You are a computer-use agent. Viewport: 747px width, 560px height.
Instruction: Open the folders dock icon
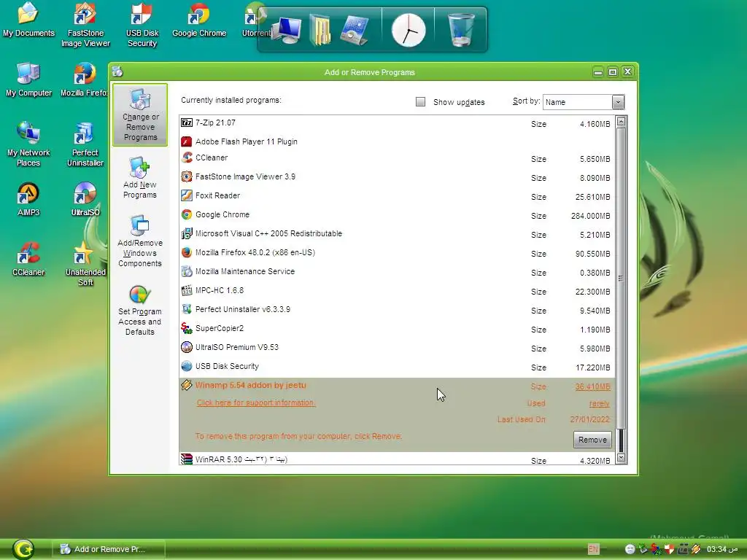[321, 31]
